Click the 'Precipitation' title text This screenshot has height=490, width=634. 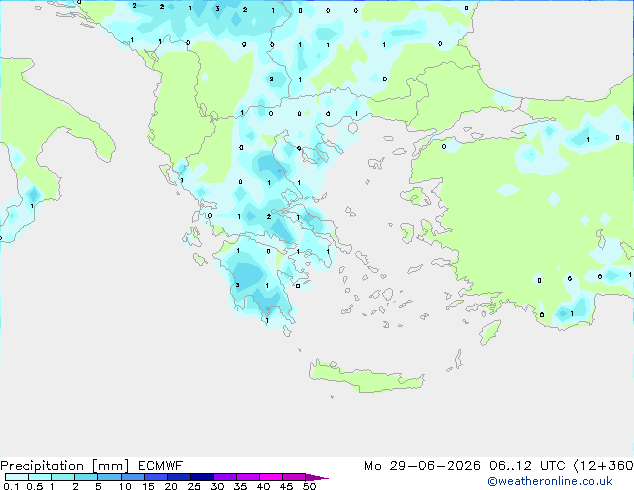pos(42,466)
